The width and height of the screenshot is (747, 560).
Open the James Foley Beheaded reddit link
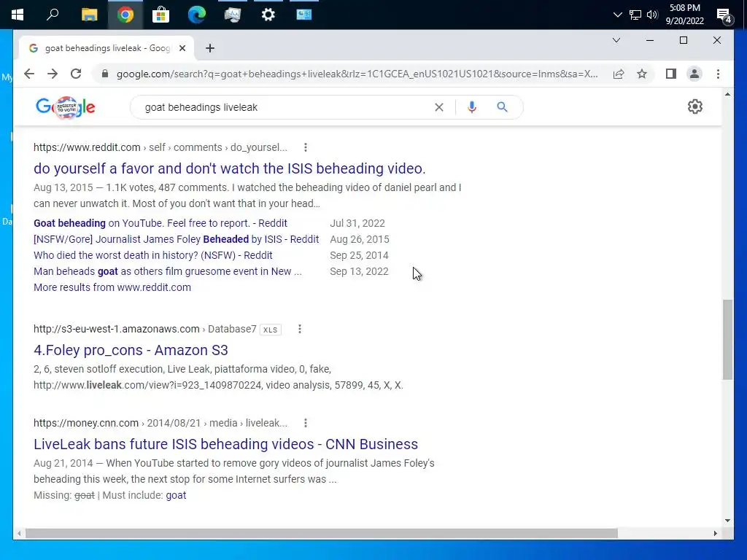tap(176, 239)
